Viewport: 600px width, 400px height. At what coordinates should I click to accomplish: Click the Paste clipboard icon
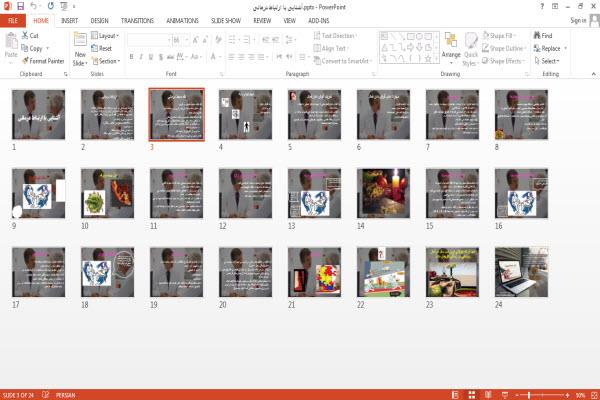[11, 41]
